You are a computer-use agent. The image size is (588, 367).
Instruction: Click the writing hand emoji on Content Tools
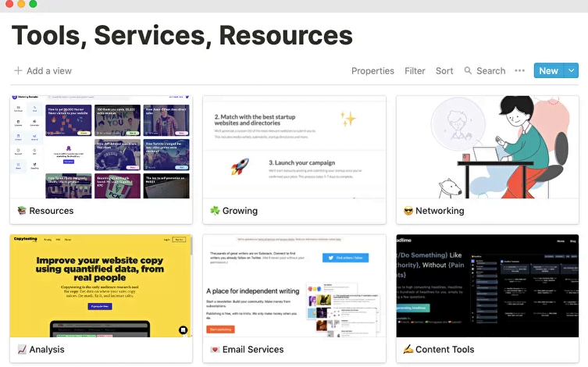408,350
